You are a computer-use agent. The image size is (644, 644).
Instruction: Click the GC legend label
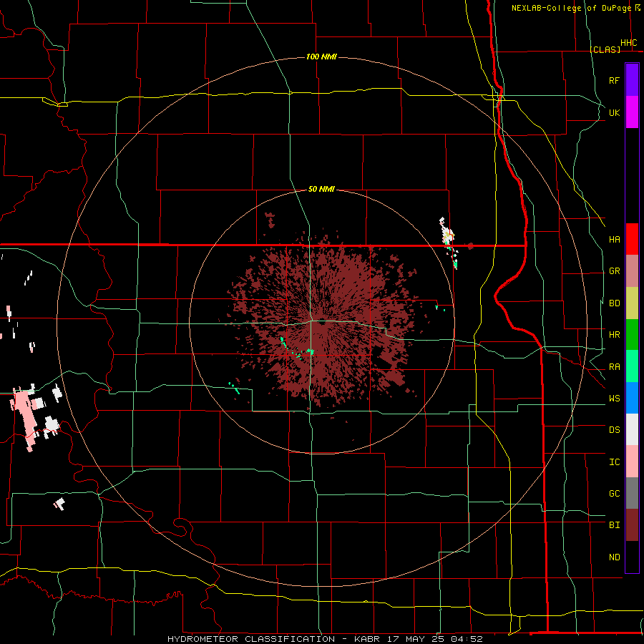pyautogui.click(x=614, y=494)
